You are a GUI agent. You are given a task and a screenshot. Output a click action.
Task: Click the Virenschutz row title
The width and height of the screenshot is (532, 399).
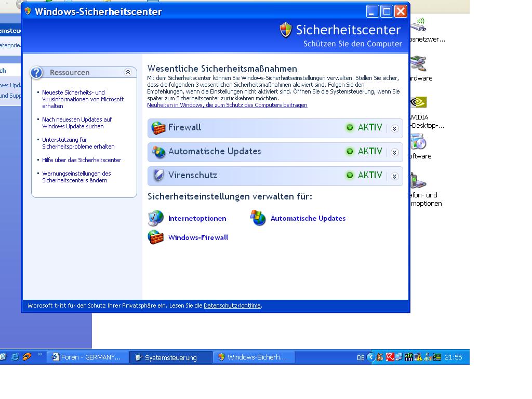click(193, 175)
